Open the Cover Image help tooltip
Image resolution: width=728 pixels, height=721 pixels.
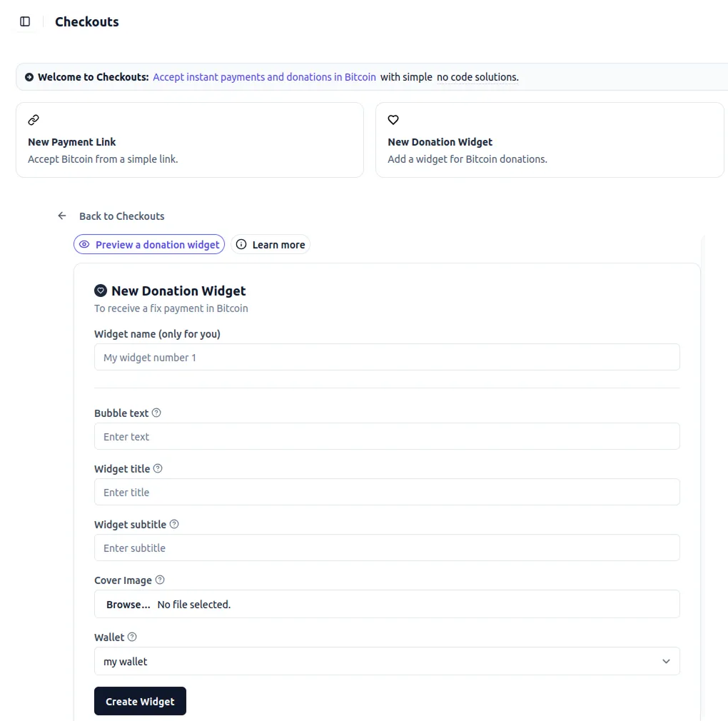(160, 580)
